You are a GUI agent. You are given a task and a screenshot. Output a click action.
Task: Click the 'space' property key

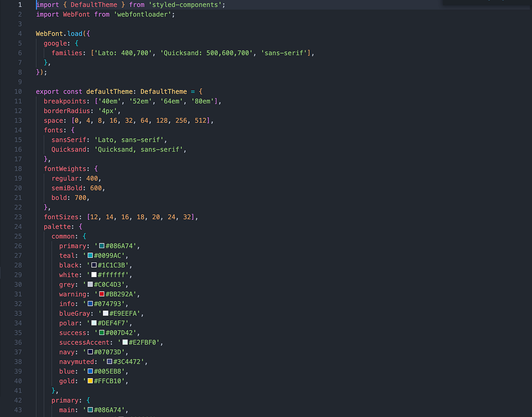pyautogui.click(x=53, y=121)
